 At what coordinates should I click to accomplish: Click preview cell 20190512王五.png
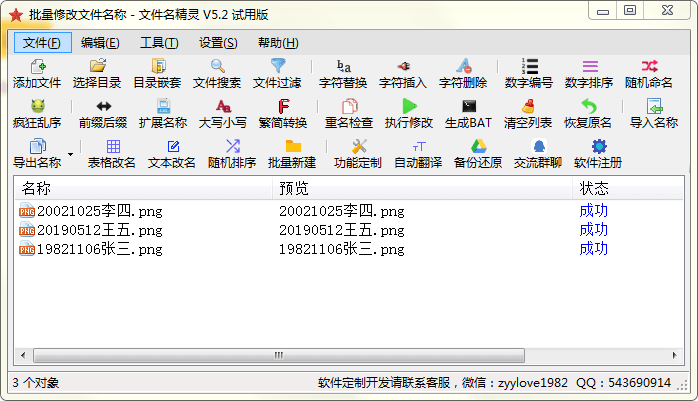341,230
